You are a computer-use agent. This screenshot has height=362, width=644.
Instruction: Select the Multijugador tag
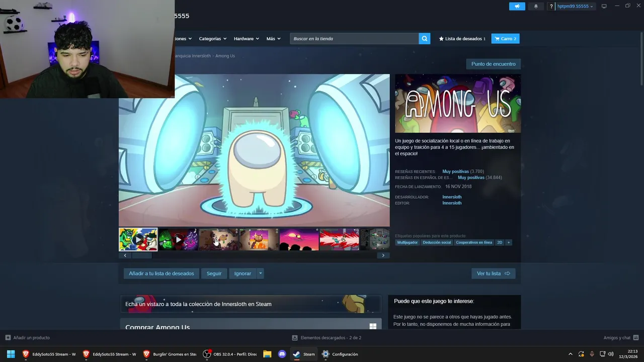coord(407,242)
